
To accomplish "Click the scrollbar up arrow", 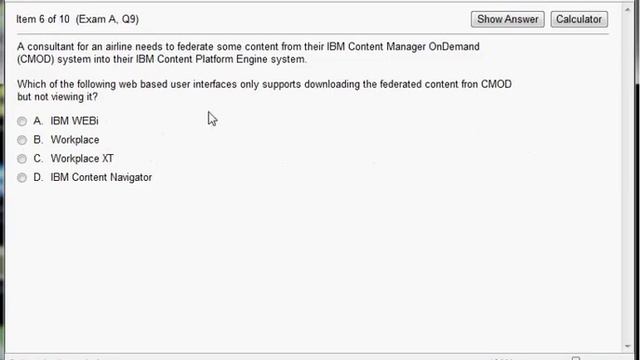I will (628, 9).
